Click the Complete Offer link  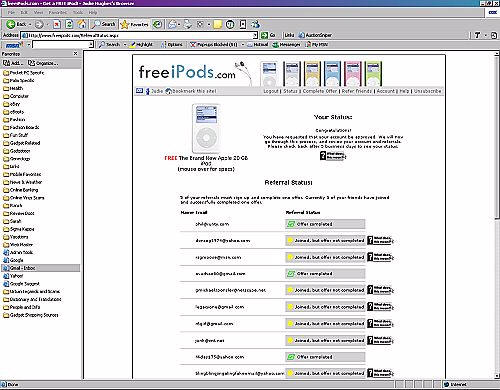tap(320, 91)
